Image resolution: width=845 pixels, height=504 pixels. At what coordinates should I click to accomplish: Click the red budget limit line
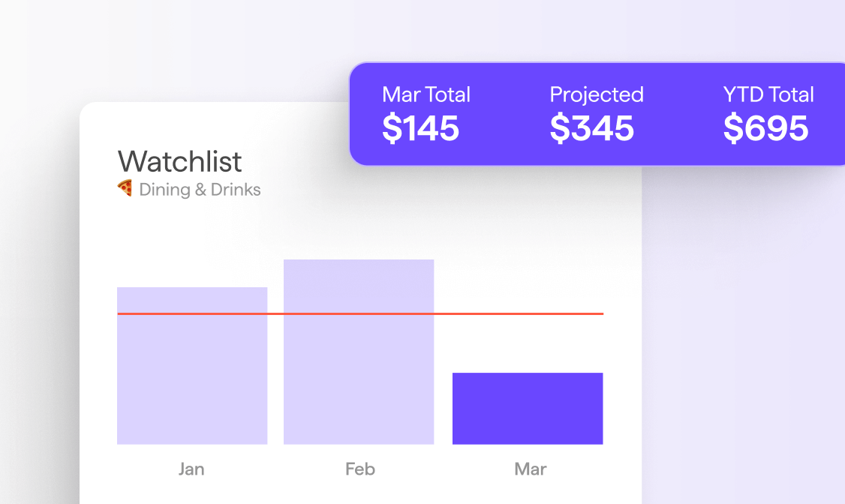360,313
